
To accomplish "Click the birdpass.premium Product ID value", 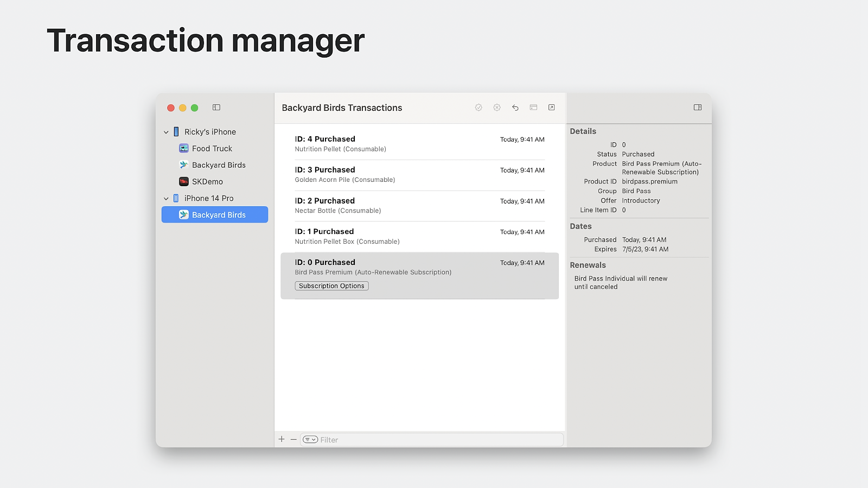I will tap(649, 182).
